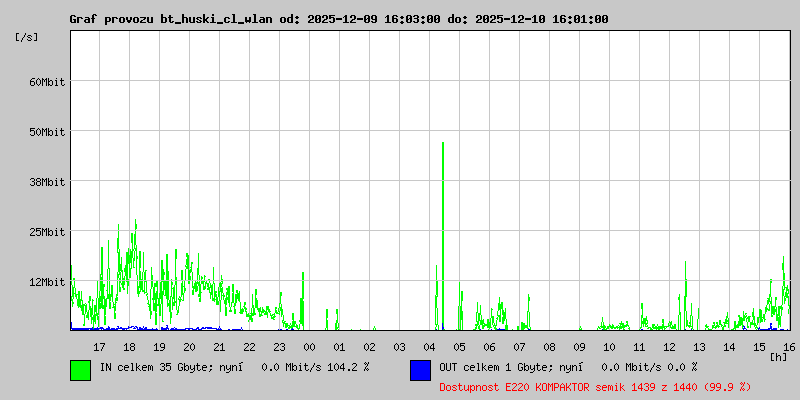Click the x-axis hour label '03'

399,347
